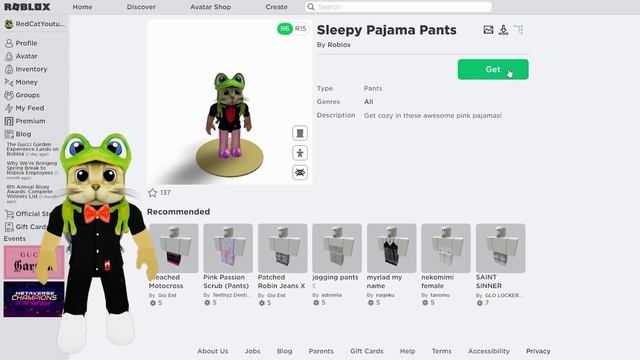640x360 pixels.
Task: Click the green Get button
Action: pos(493,69)
